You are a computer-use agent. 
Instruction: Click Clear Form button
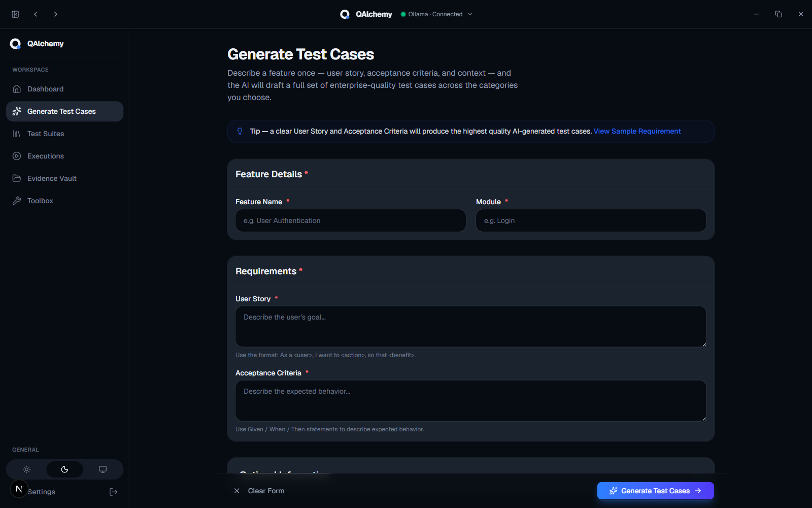[x=259, y=491]
